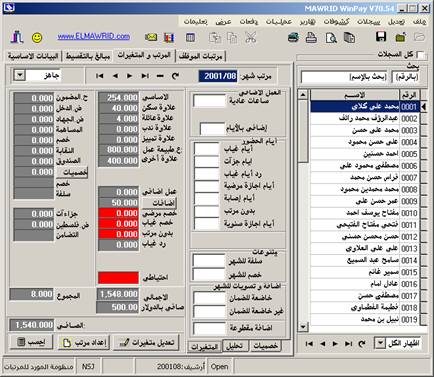Jump to last employee in list navigator

coord(348,343)
